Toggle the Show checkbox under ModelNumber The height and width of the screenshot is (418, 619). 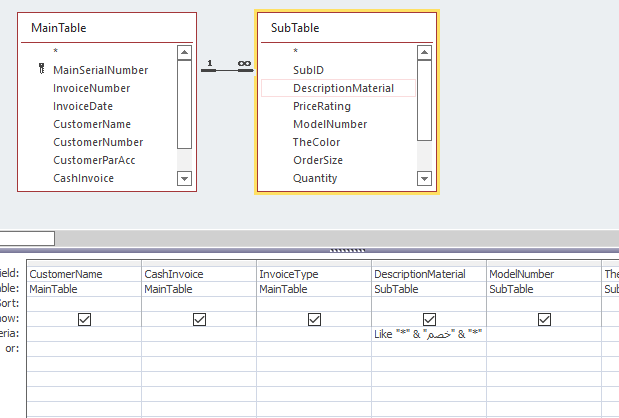pyautogui.click(x=544, y=319)
